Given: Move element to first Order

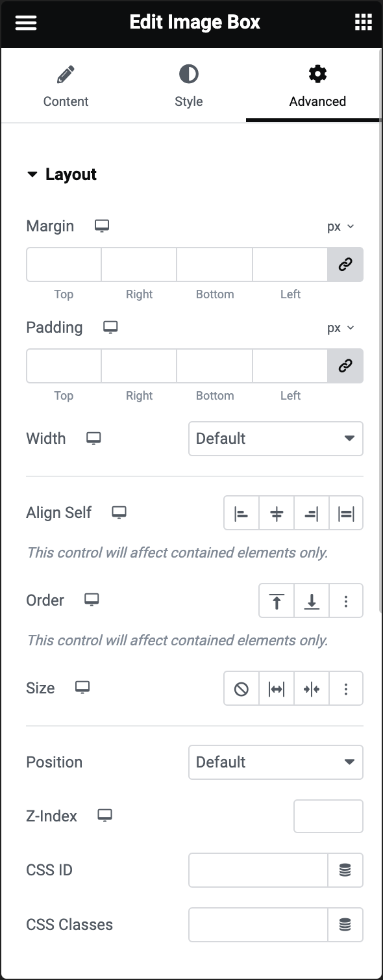Looking at the screenshot, I should (276, 600).
